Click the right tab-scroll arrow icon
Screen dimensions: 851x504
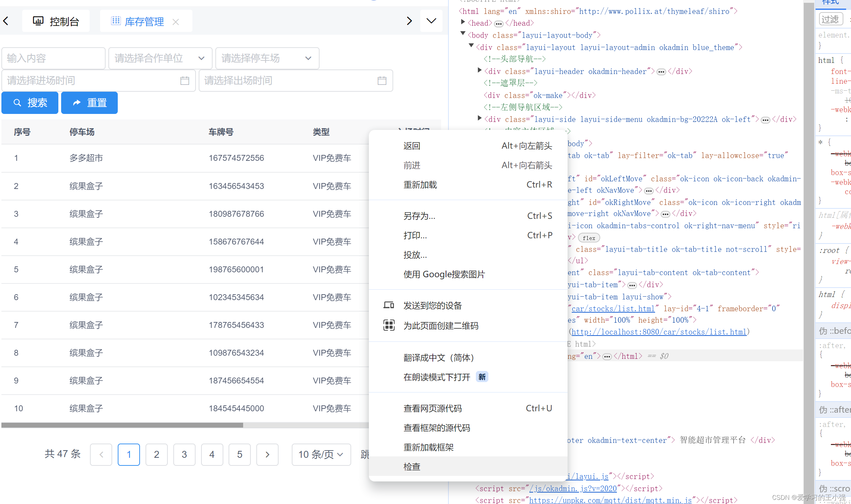[409, 21]
